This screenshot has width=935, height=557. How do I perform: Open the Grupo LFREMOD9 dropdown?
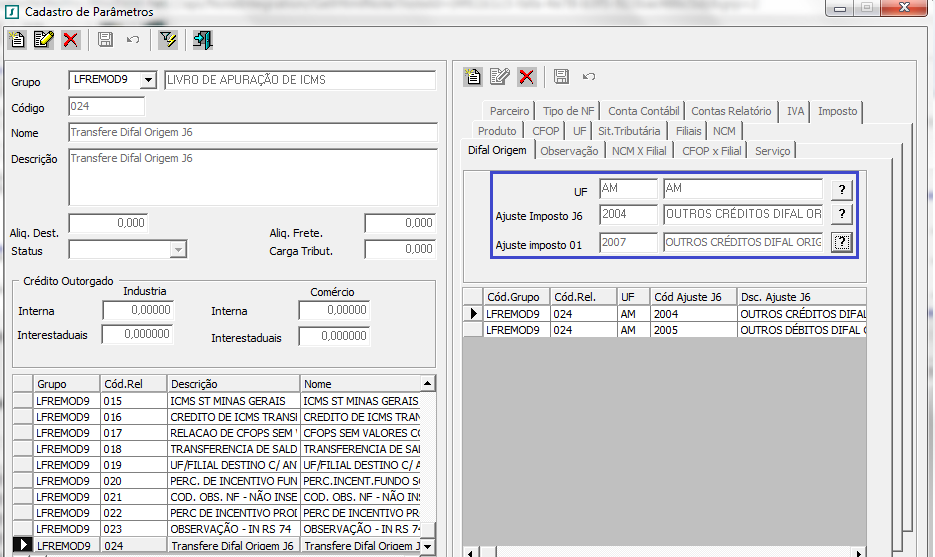point(148,80)
